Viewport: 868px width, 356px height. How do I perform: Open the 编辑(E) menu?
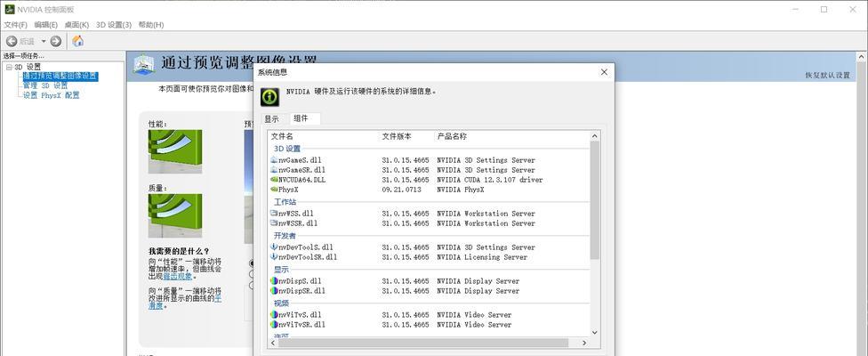click(x=46, y=25)
